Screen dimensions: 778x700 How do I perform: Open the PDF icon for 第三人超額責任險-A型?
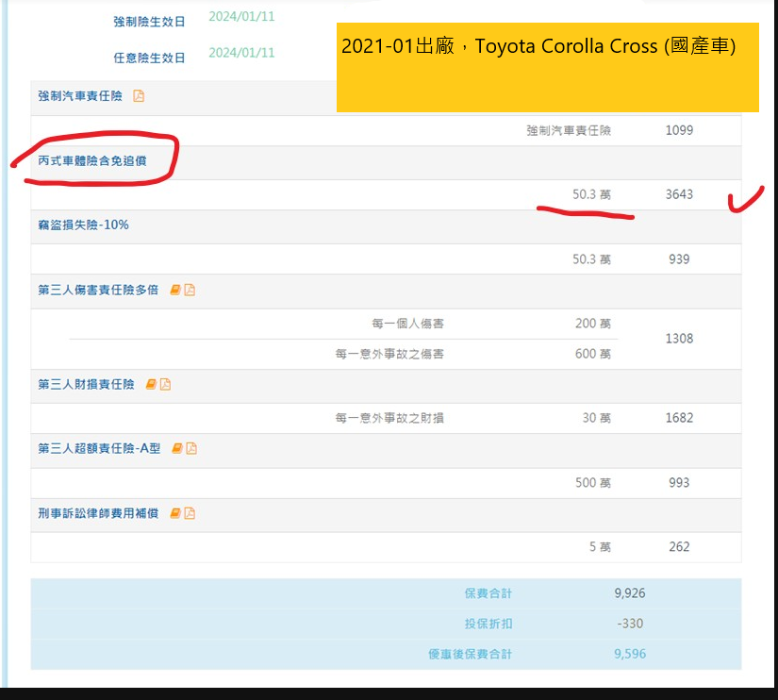pos(191,449)
